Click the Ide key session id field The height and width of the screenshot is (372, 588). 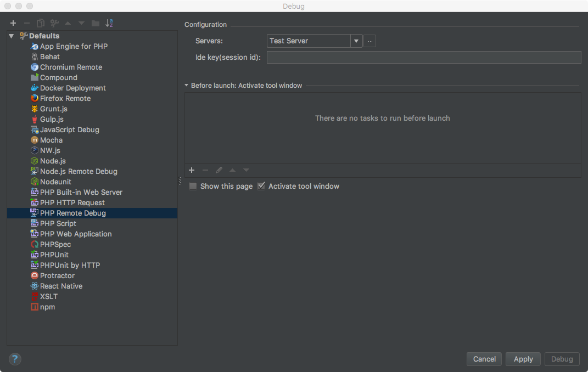[423, 57]
